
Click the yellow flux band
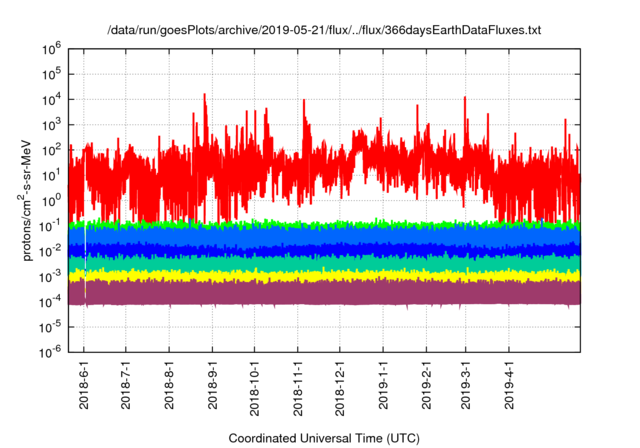pyautogui.click(x=300, y=273)
